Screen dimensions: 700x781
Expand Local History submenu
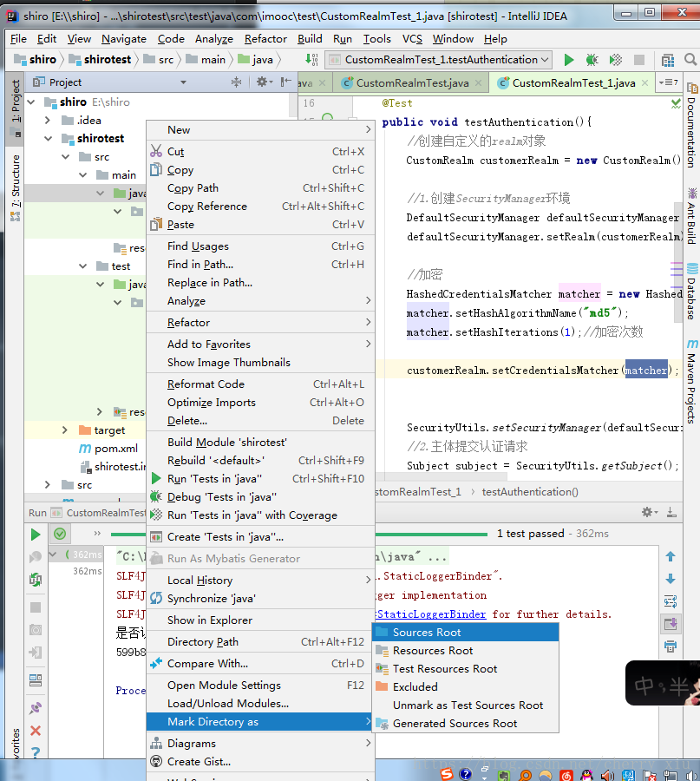click(260, 581)
